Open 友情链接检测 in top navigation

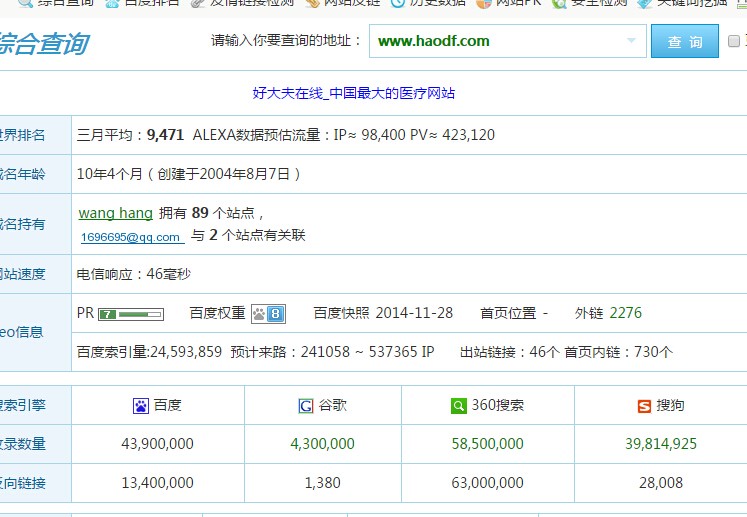tap(252, 3)
